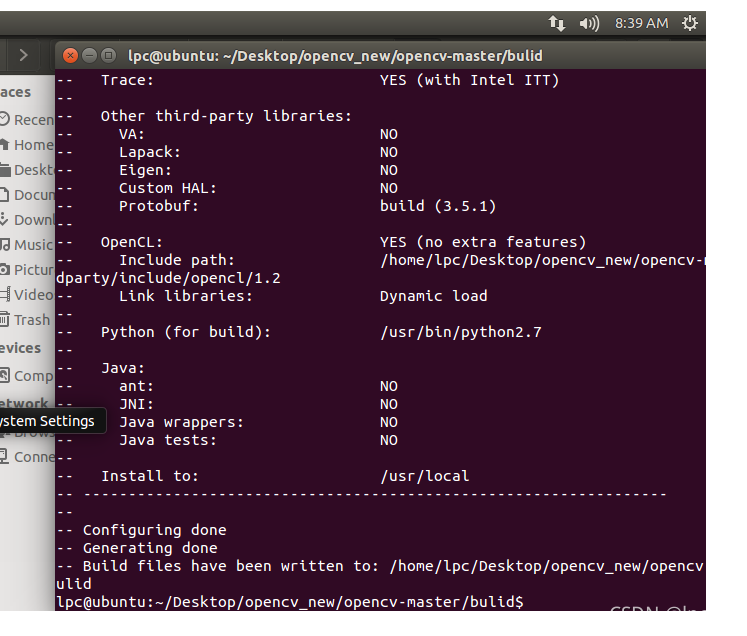This screenshot has height=636, width=747.
Task: Click the 'Lapack:' label
Action: [150, 152]
